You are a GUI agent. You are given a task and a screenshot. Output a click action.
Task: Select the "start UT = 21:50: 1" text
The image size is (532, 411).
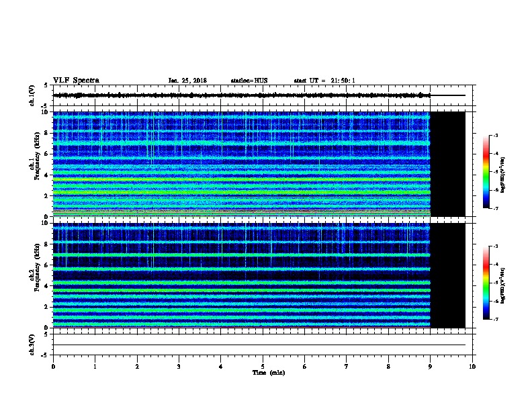324,81
